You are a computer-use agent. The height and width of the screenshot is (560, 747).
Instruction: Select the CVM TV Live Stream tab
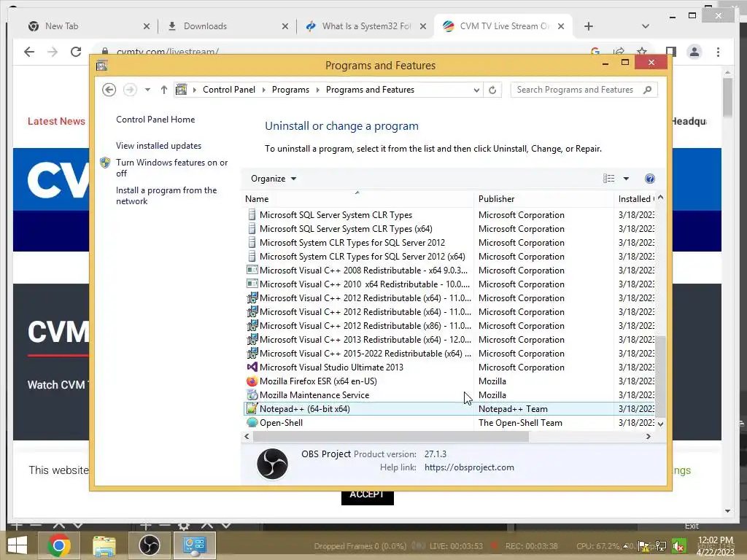coord(503,27)
